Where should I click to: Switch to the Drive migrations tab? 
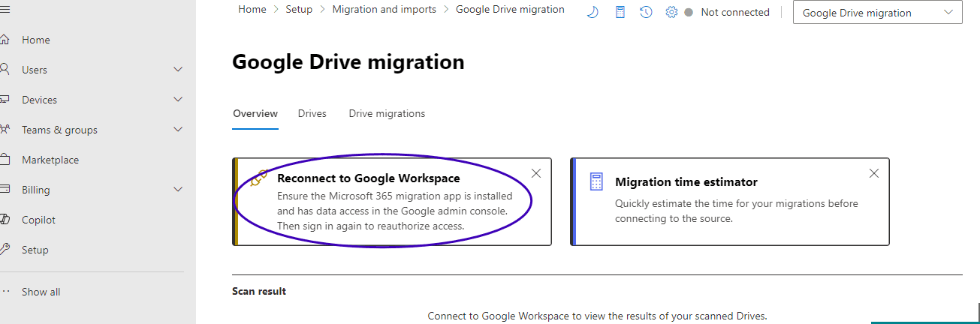(x=387, y=114)
